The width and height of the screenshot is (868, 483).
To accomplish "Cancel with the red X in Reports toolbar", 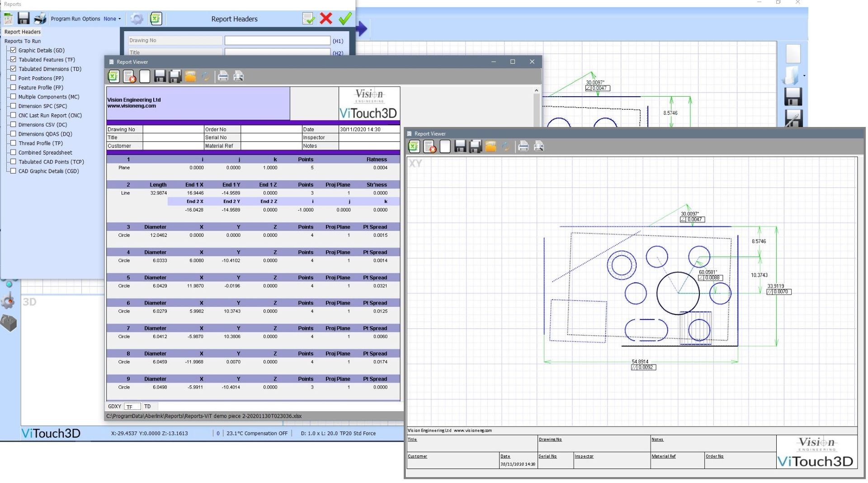I will [325, 19].
